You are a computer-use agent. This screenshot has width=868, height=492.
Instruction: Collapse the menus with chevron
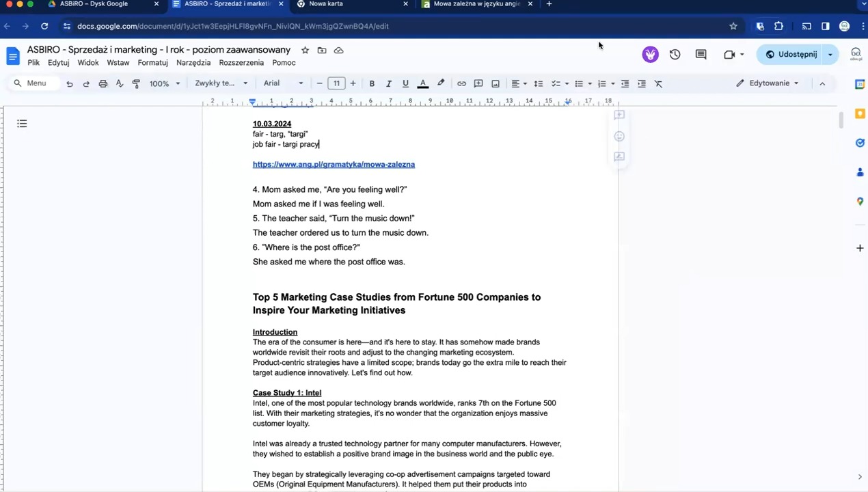coord(822,83)
